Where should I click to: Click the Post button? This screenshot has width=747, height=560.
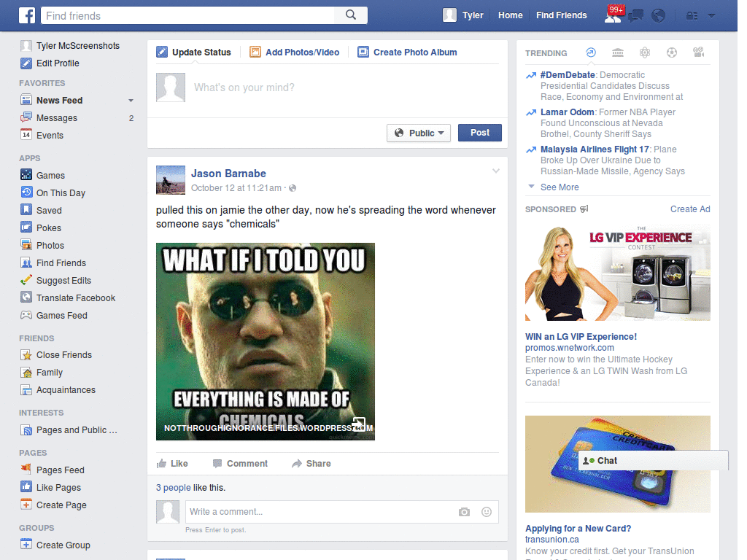tap(480, 133)
